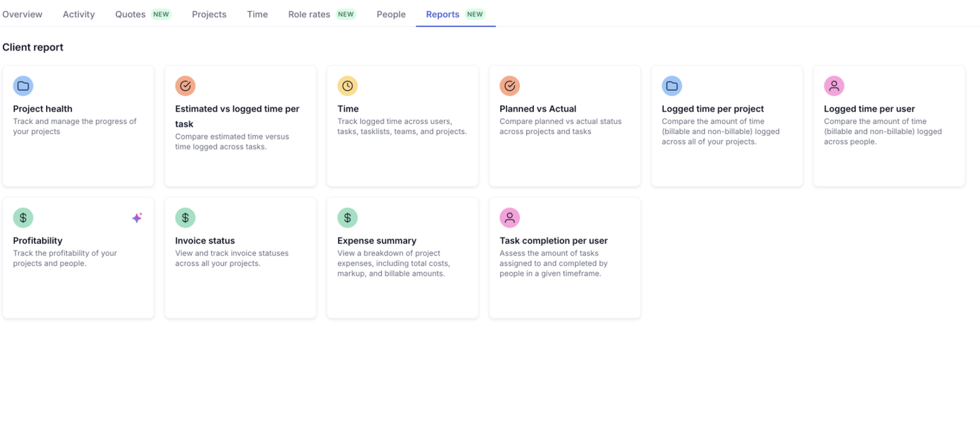Screen dimensions: 980x426
Task: Open the Expense summary report title
Action: pos(377,241)
